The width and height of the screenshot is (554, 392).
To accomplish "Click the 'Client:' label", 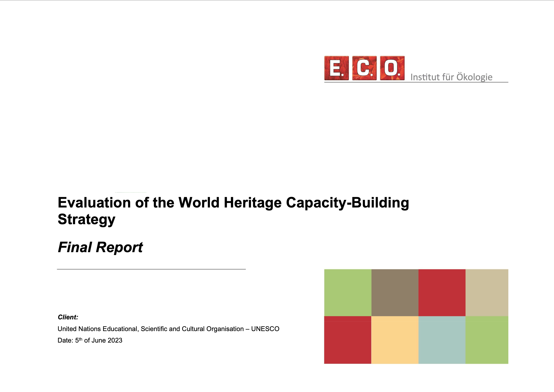I will pyautogui.click(x=68, y=317).
